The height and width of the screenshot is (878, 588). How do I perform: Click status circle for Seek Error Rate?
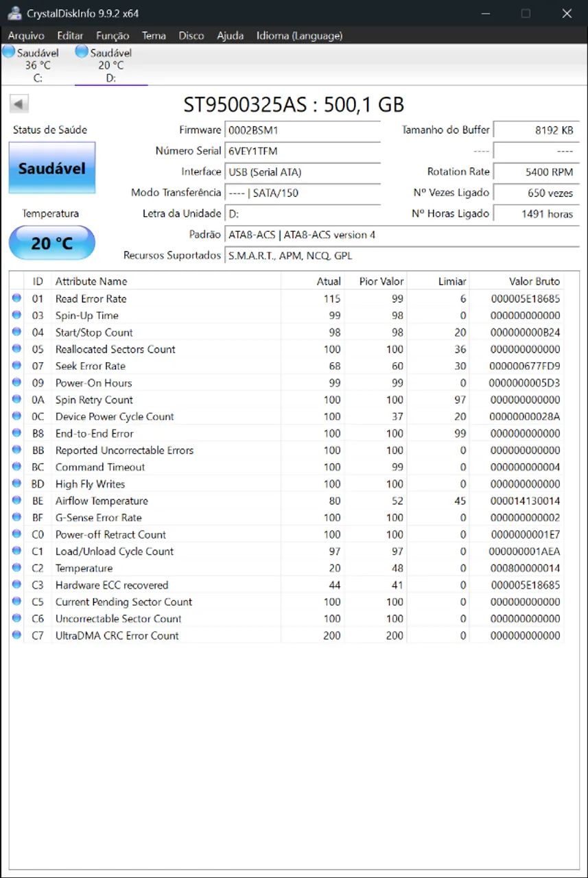point(16,366)
